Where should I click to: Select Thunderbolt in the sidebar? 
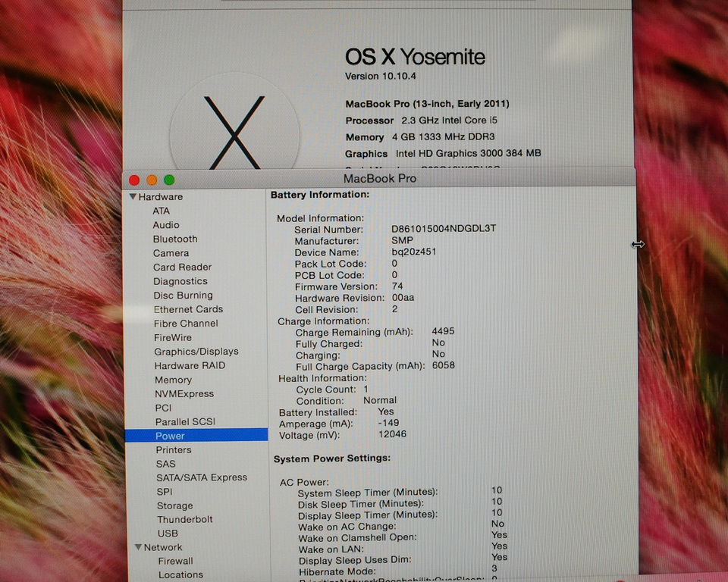pos(184,519)
